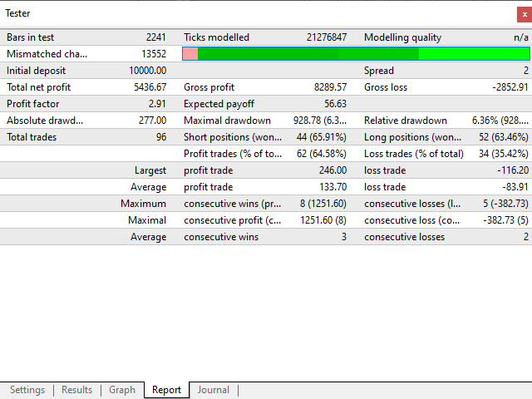532x399 pixels.
Task: Click the Expected payoff label
Action: (x=219, y=104)
